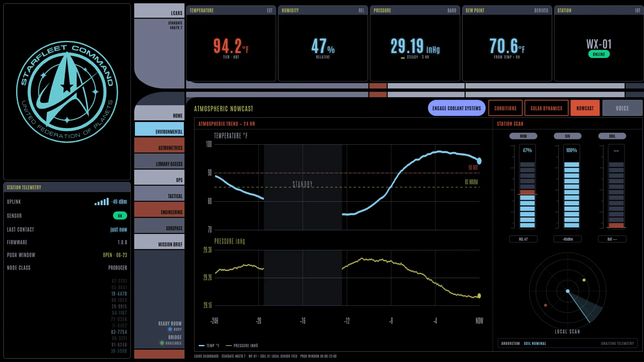Click the humidity 47% level gauge
The width and height of the screenshot is (644, 362).
(x=527, y=187)
